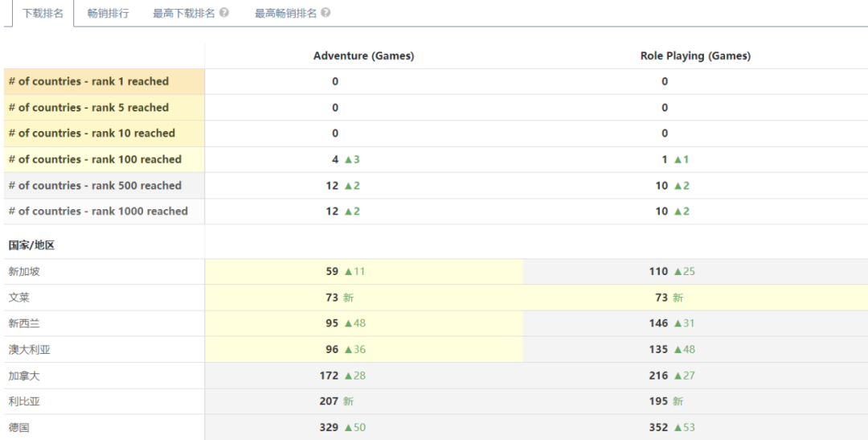Click the 新西兰 country name
Screen dimensions: 868x440
click(24, 323)
